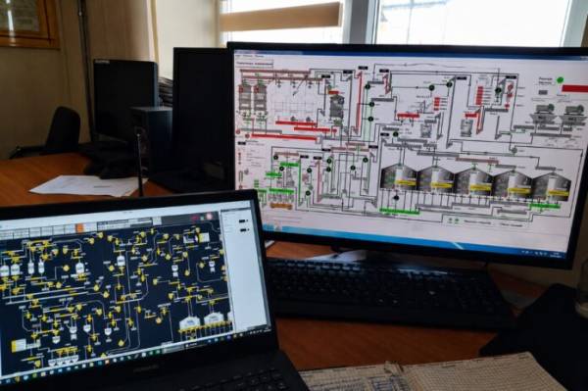Select the tall grey dryer tower left of centre
588x391 pixels.
pyautogui.click(x=336, y=107)
